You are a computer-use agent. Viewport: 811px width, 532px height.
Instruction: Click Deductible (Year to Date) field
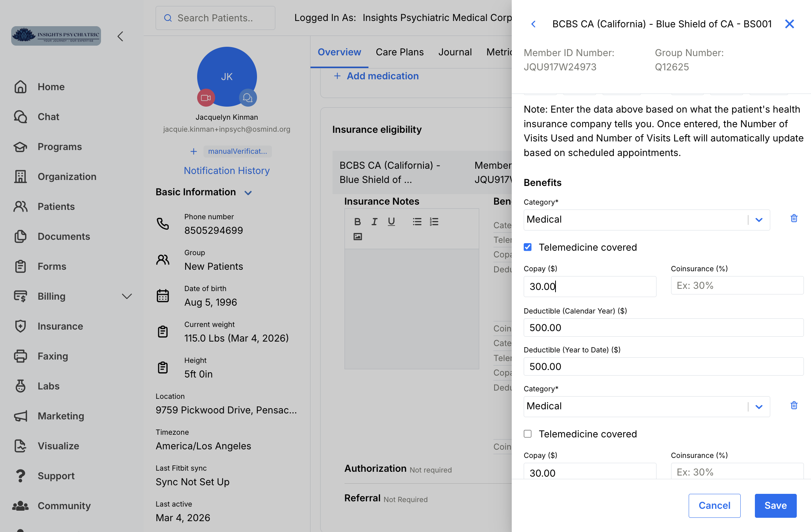[x=664, y=367]
